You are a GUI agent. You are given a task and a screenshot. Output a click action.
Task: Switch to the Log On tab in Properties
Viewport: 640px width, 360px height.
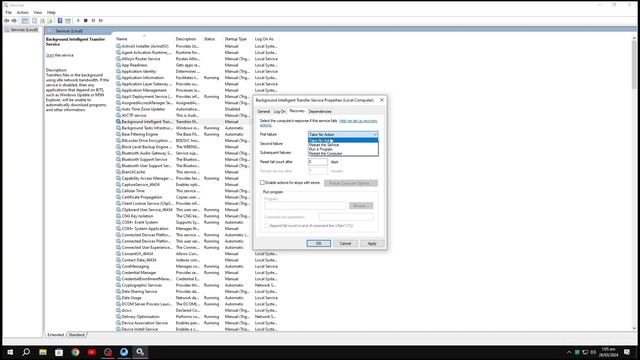pyautogui.click(x=280, y=111)
